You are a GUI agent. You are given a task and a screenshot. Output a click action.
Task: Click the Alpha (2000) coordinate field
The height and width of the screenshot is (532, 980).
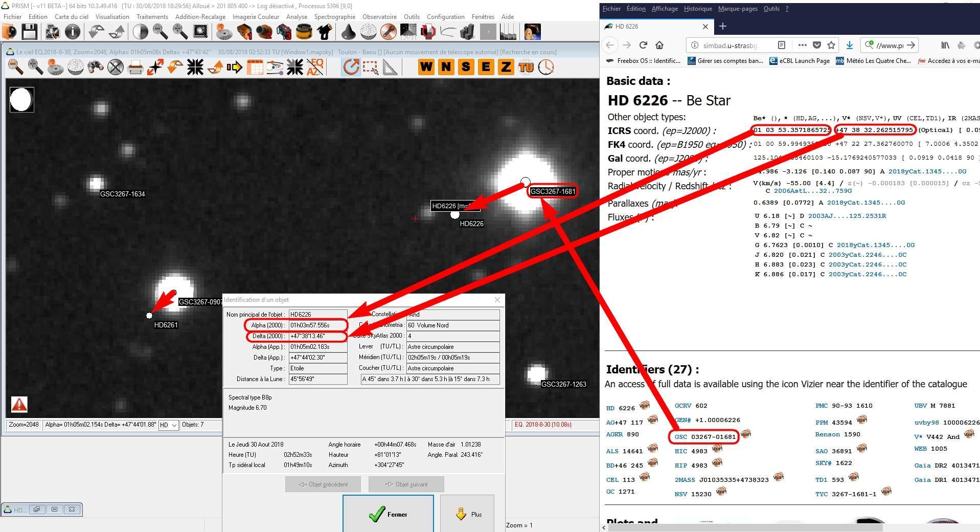pos(317,325)
